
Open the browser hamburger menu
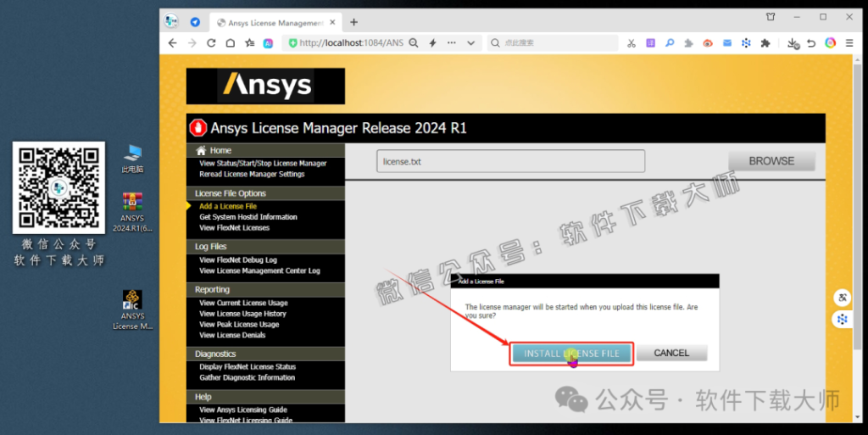pyautogui.click(x=849, y=43)
